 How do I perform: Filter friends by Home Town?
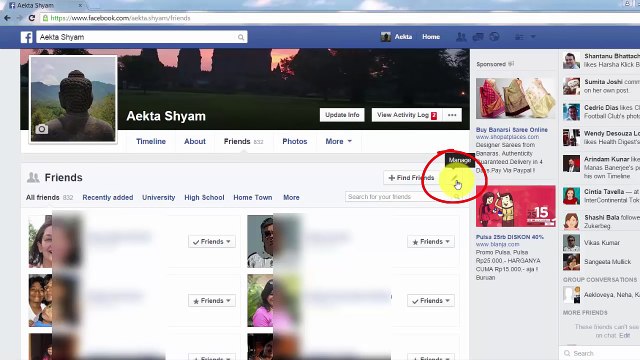click(253, 198)
